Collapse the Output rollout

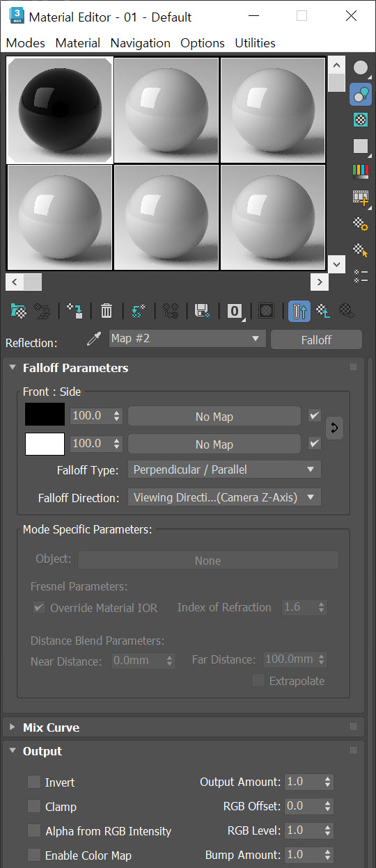tap(13, 751)
